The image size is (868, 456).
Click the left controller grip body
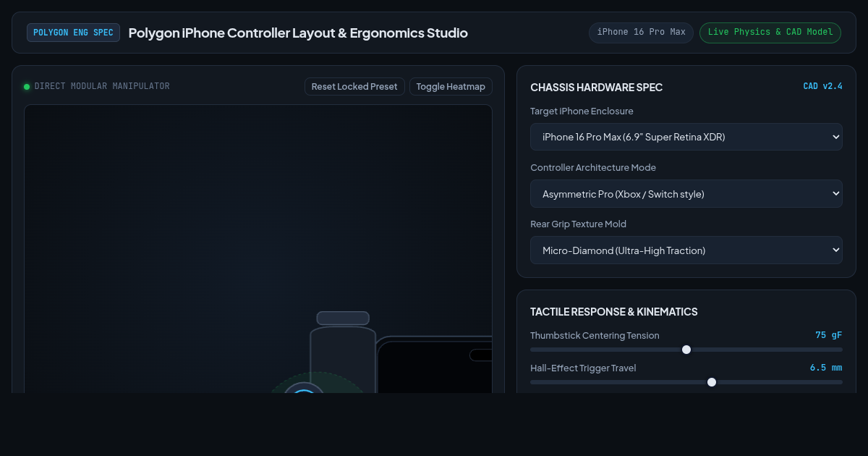[x=343, y=360]
